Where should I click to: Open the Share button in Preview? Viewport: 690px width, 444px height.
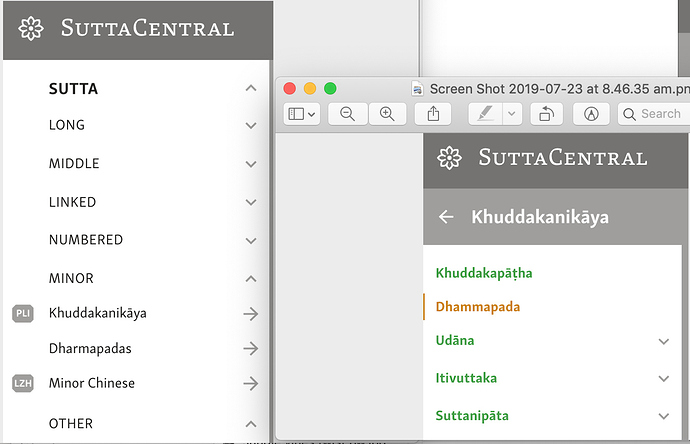pos(433,114)
